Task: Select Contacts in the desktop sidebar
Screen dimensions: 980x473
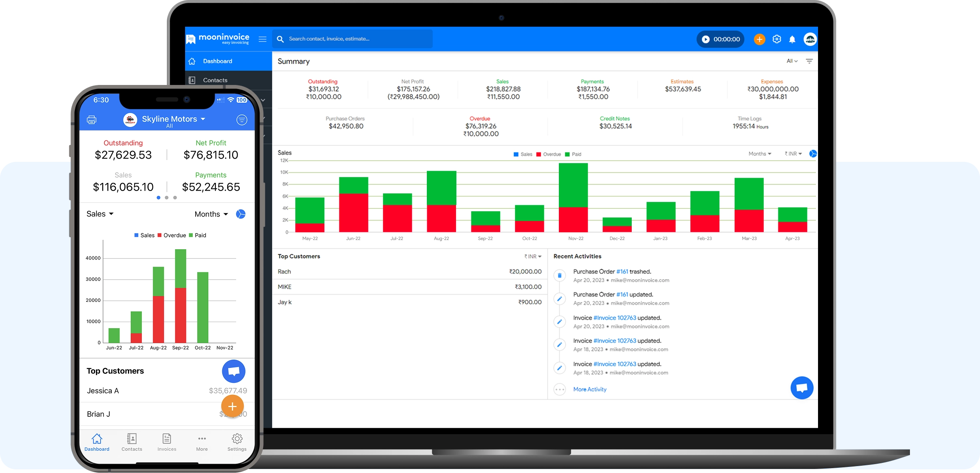Action: click(x=215, y=80)
